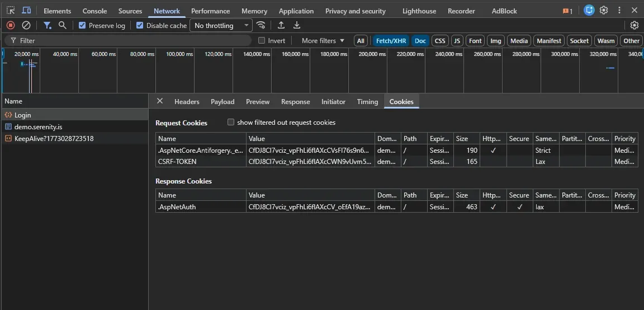The height and width of the screenshot is (310, 644).
Task: Open the blue AI assistance icon
Action: click(589, 10)
